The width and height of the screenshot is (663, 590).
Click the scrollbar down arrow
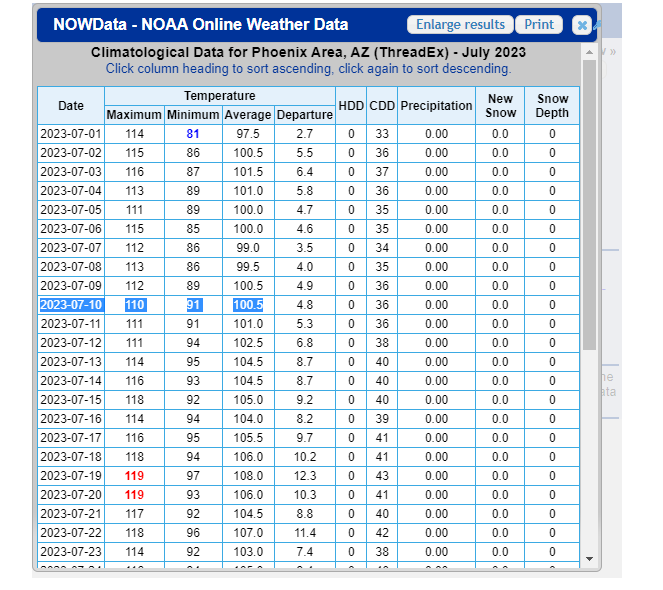pos(589,559)
